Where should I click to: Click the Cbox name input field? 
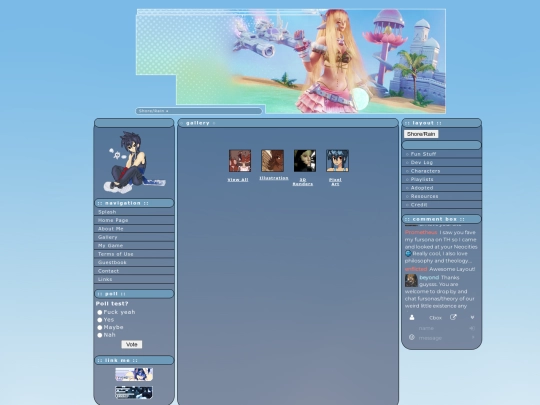coord(443,328)
